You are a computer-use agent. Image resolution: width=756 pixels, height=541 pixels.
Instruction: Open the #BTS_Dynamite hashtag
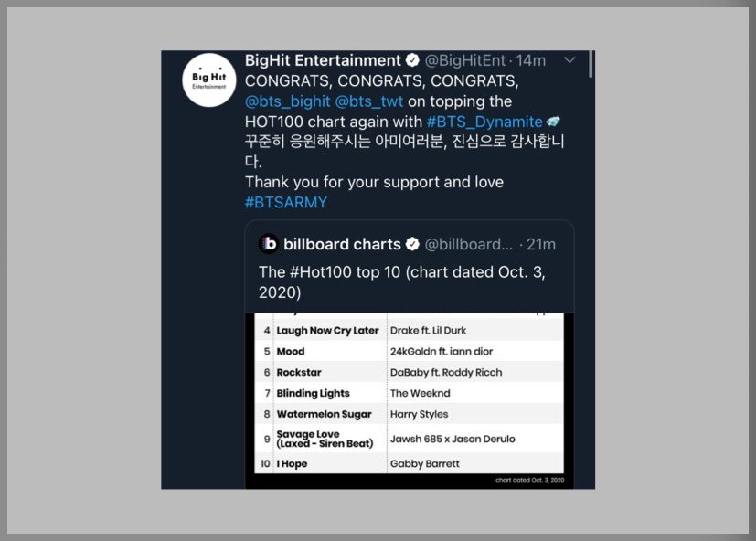click(x=484, y=122)
